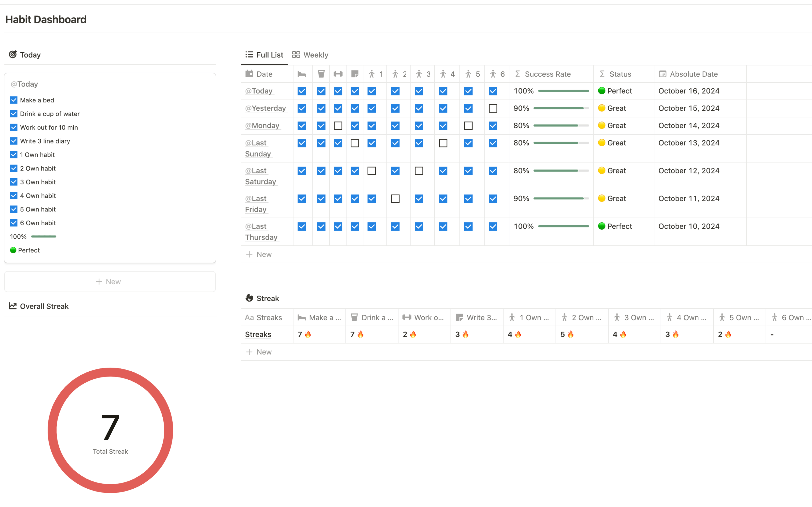Click the 100% progress bar in Today card

coord(44,236)
